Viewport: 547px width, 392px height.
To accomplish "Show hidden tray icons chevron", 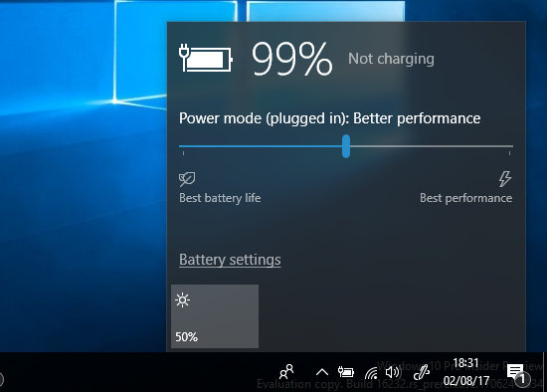I will [x=321, y=372].
